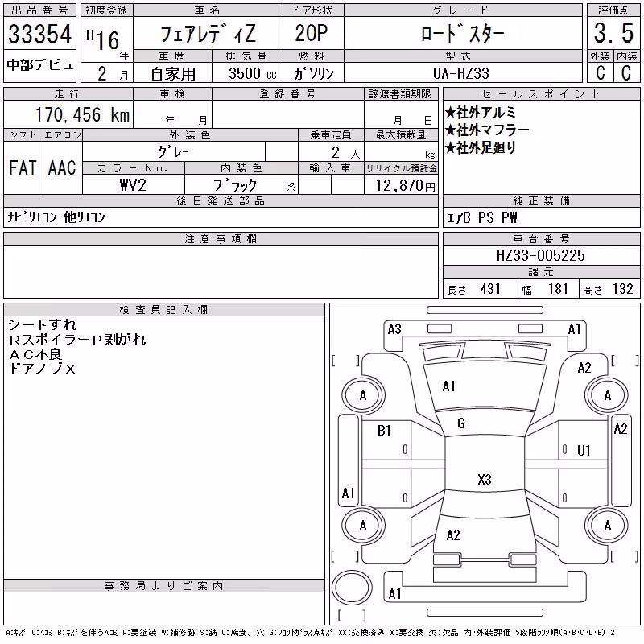Image resolution: width=644 pixels, height=644 pixels.
Task: Click the ナビリモコン 他リモコン note
Action: 56,217
